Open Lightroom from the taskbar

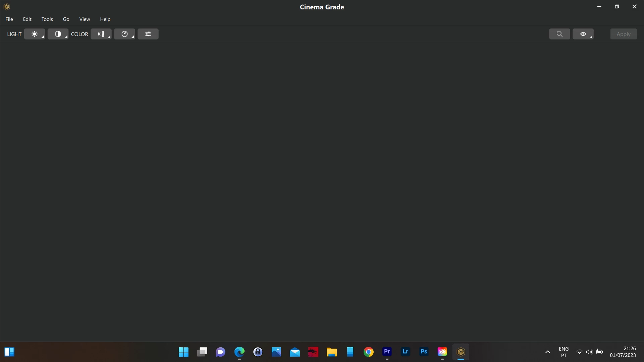(405, 352)
